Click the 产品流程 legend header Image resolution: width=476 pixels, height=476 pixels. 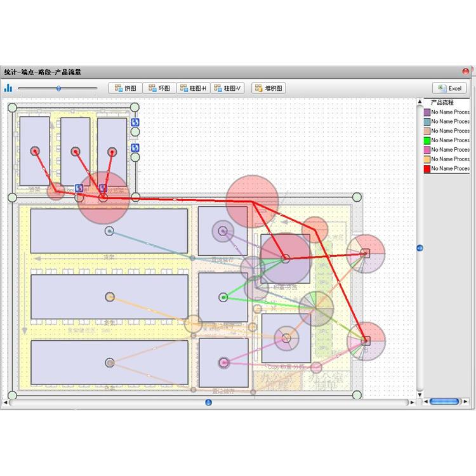click(x=442, y=103)
